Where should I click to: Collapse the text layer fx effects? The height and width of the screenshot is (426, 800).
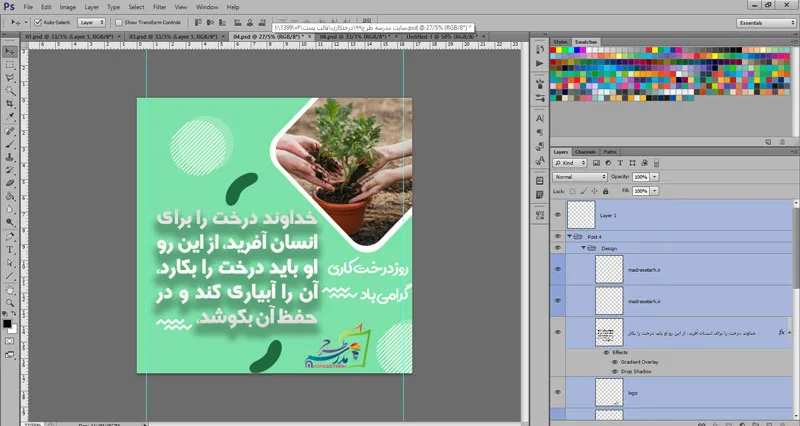coord(790,333)
